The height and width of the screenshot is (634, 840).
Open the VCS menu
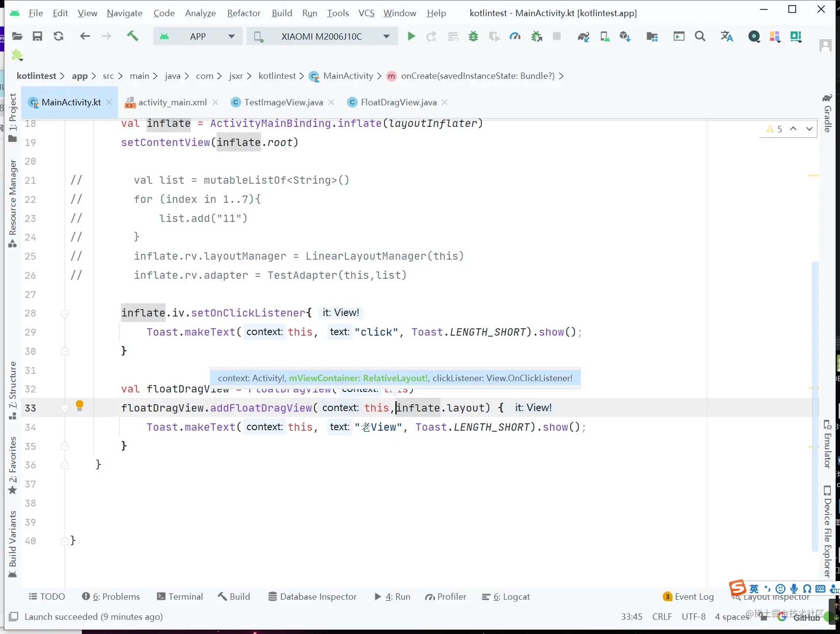tap(366, 13)
